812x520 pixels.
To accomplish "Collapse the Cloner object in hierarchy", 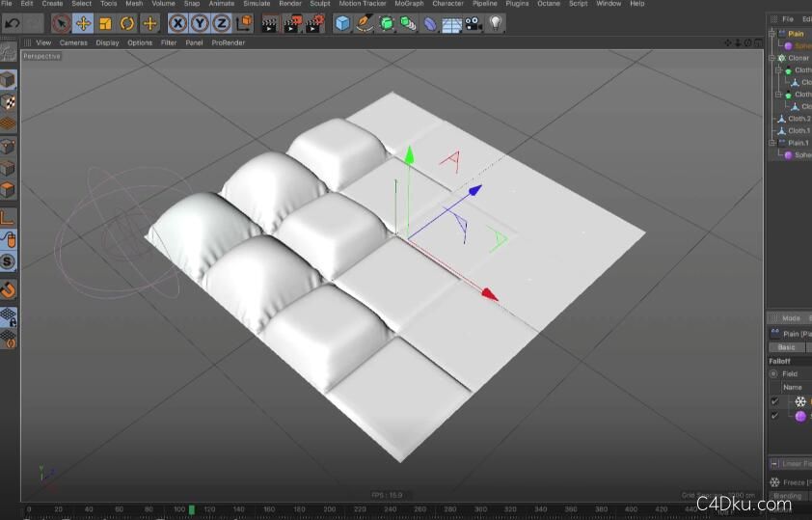I will 771,58.
